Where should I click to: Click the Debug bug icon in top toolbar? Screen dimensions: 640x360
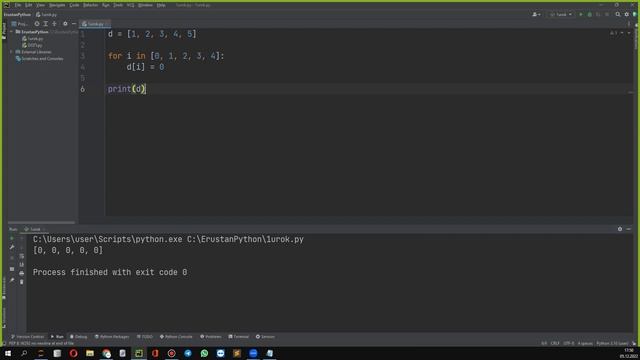tap(589, 14)
